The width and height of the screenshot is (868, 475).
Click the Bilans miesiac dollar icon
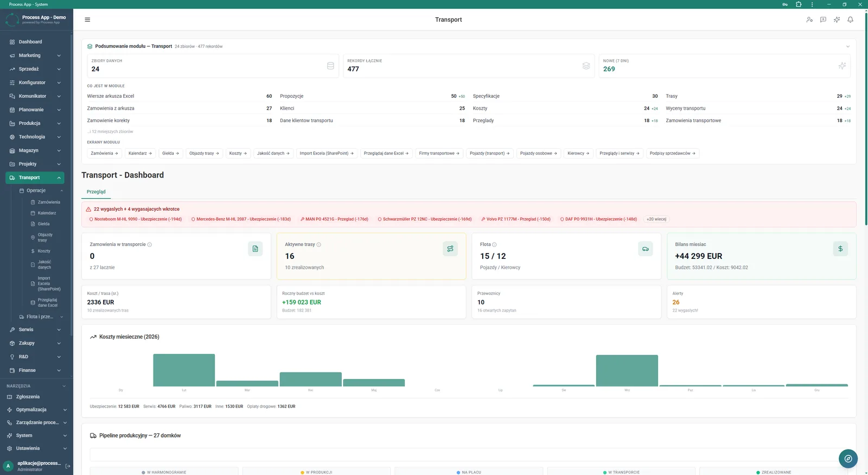point(840,249)
